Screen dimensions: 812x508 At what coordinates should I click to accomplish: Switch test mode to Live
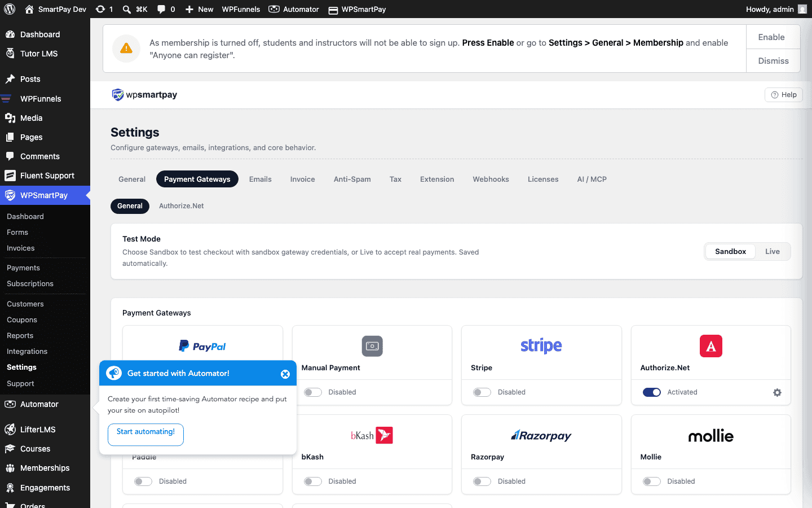click(x=773, y=252)
